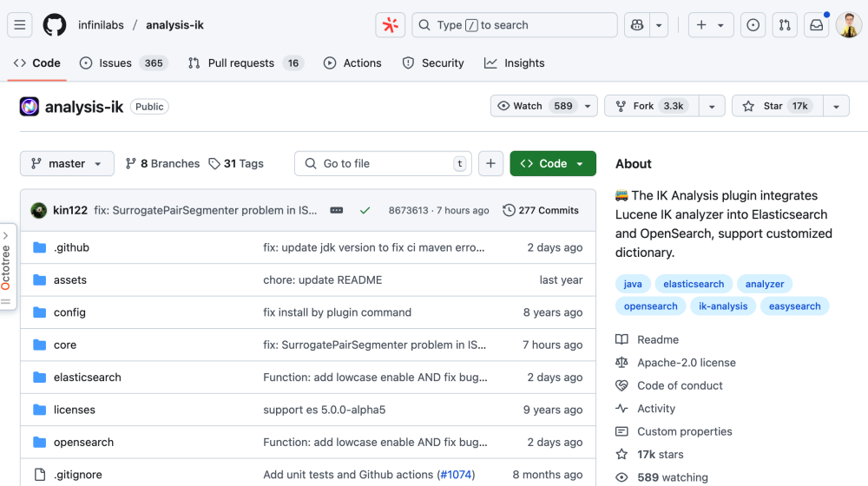Open the 277 Commits history link
Screen dimensions: 868x486
coord(541,210)
